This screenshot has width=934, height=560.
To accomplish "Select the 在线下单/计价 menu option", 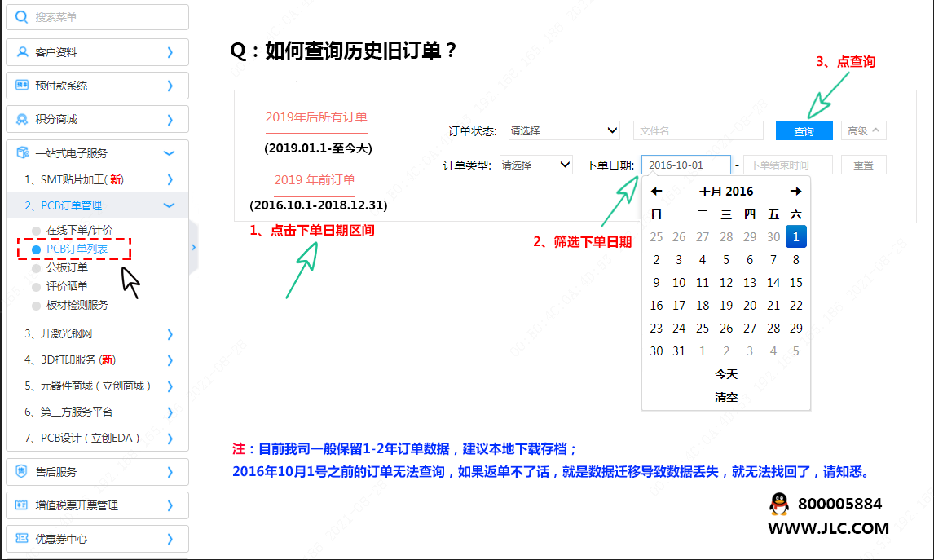I will click(79, 231).
